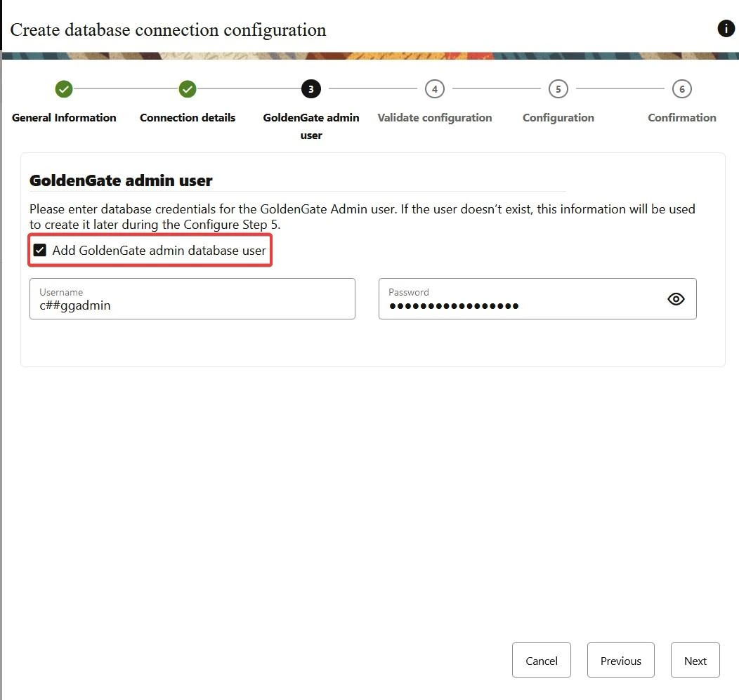Click the green checkmark on step two
Image resolution: width=739 pixels, height=700 pixels.
187,89
